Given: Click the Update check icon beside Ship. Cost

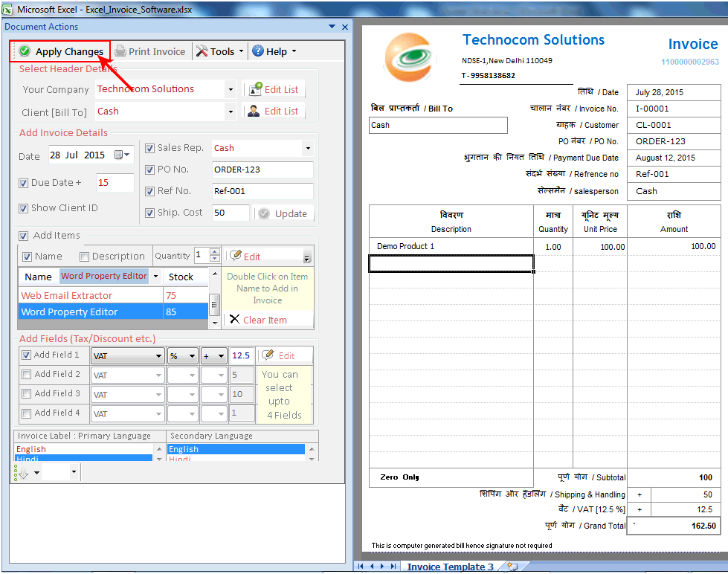Looking at the screenshot, I should (x=263, y=213).
